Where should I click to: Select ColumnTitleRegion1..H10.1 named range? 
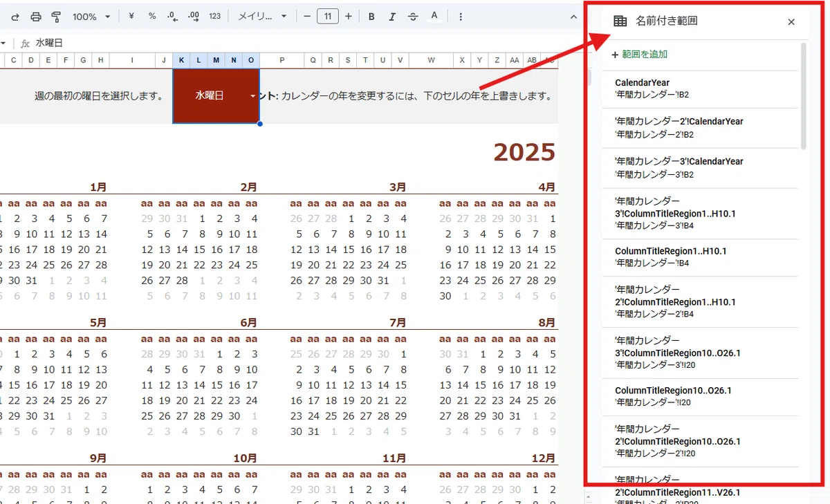tap(700, 258)
